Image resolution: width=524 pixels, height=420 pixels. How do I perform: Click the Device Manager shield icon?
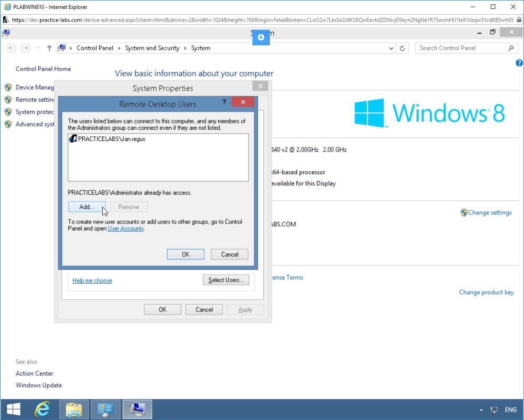8,88
